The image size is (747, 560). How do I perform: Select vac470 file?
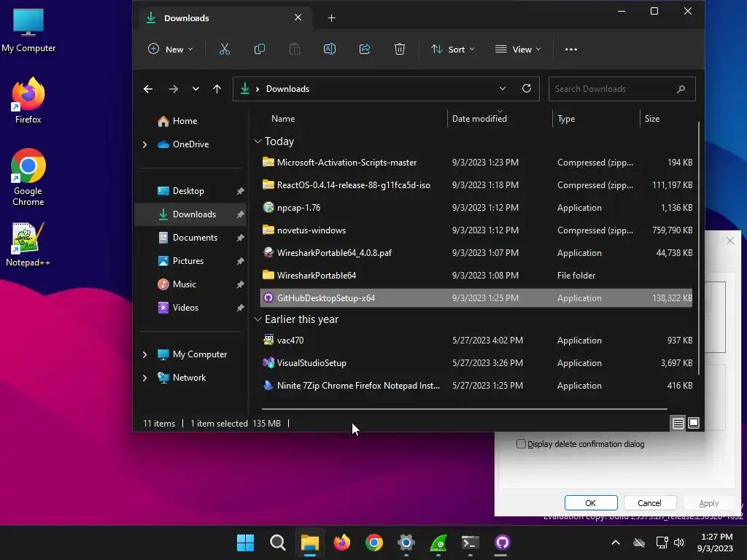pos(476,341)
